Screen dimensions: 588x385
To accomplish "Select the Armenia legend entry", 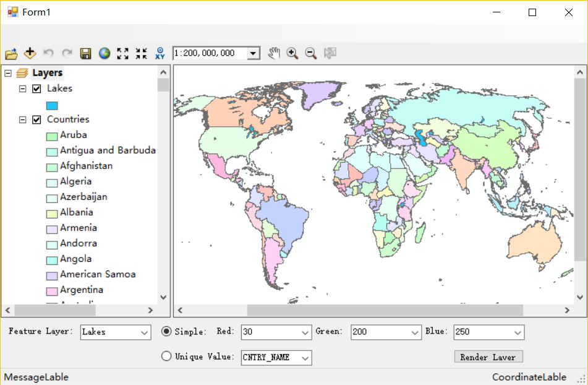I will point(79,228).
